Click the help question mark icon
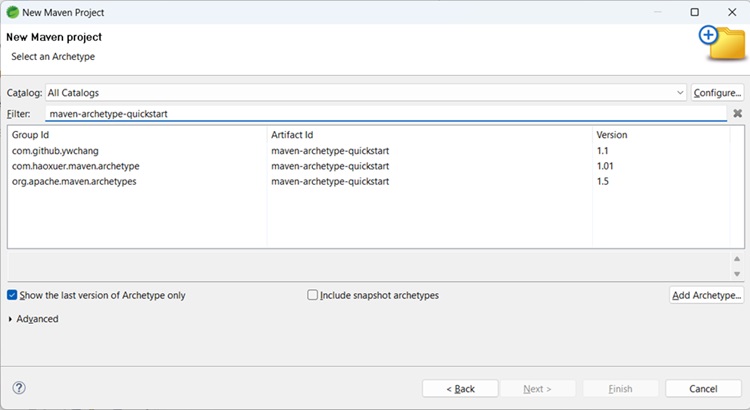This screenshot has width=750, height=410. click(19, 388)
